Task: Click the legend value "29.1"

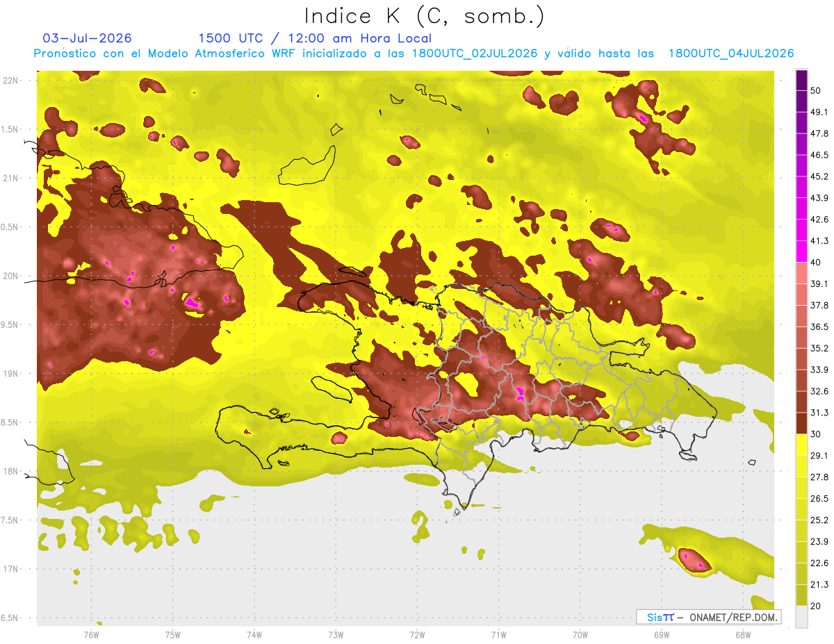Action: click(819, 456)
